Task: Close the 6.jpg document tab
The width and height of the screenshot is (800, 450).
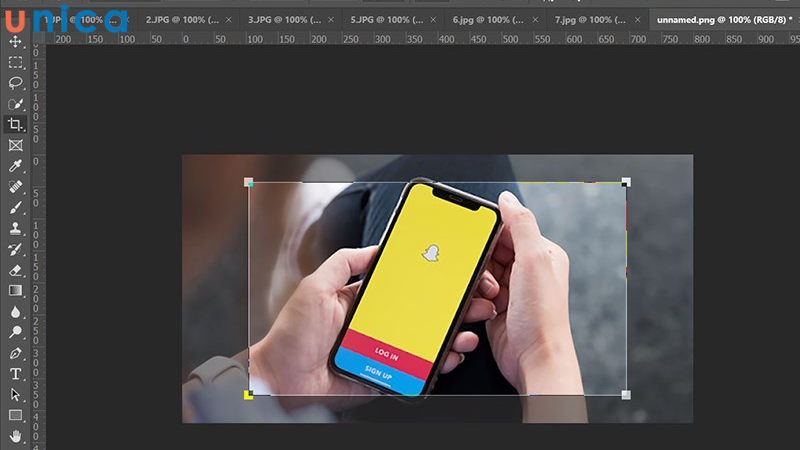Action: pos(535,20)
